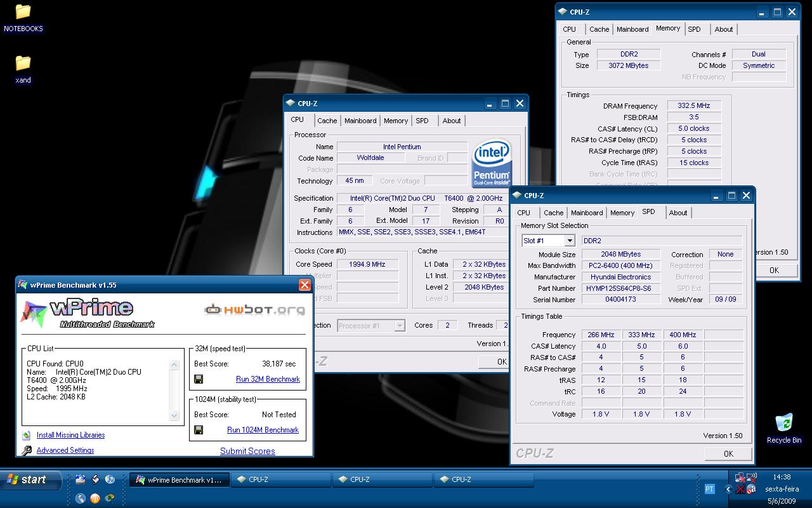The image size is (812, 508).
Task: Click the part number HYMP125S64CP8-S6
Action: pyautogui.click(x=621, y=288)
